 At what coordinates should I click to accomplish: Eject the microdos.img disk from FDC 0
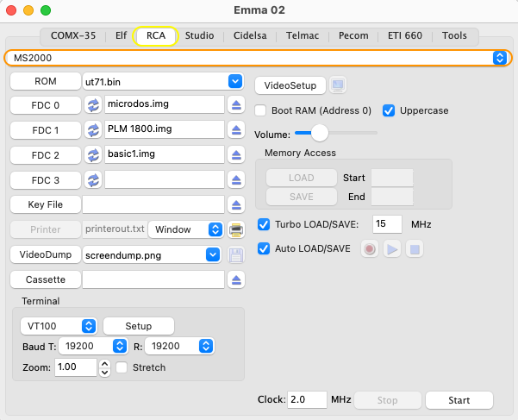tap(236, 105)
